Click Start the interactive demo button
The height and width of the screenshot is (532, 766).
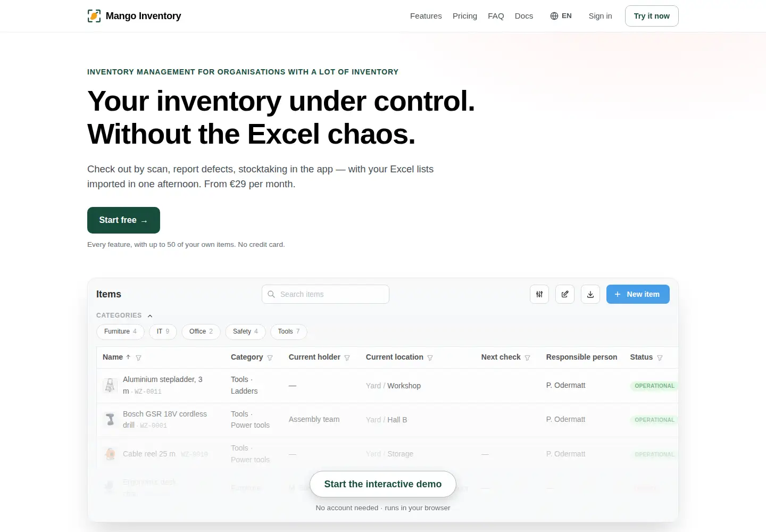pyautogui.click(x=383, y=484)
